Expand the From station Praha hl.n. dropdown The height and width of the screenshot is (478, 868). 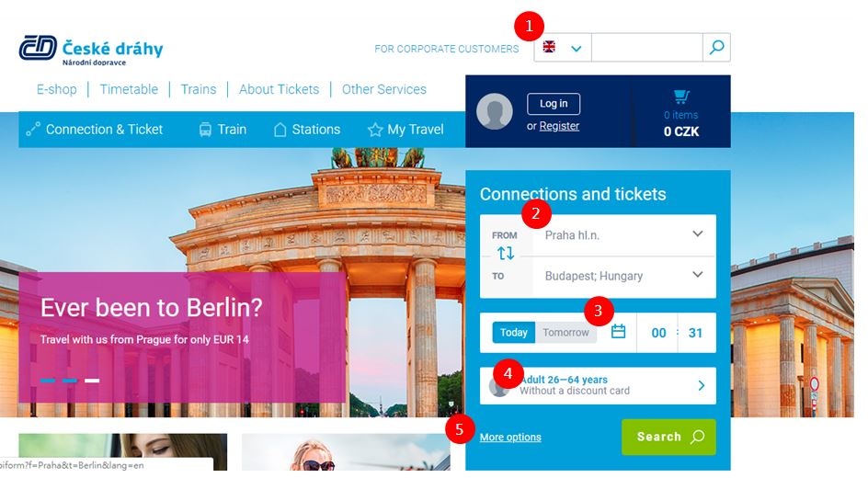click(x=623, y=235)
